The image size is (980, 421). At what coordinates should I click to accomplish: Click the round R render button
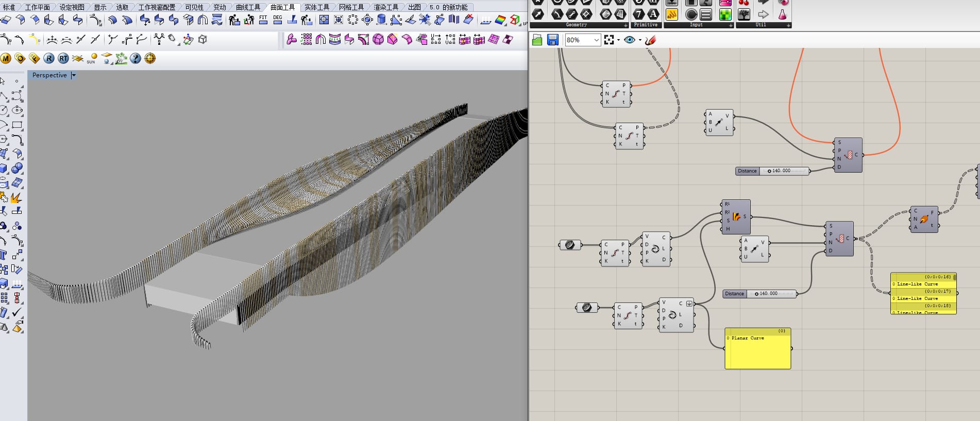click(x=49, y=58)
